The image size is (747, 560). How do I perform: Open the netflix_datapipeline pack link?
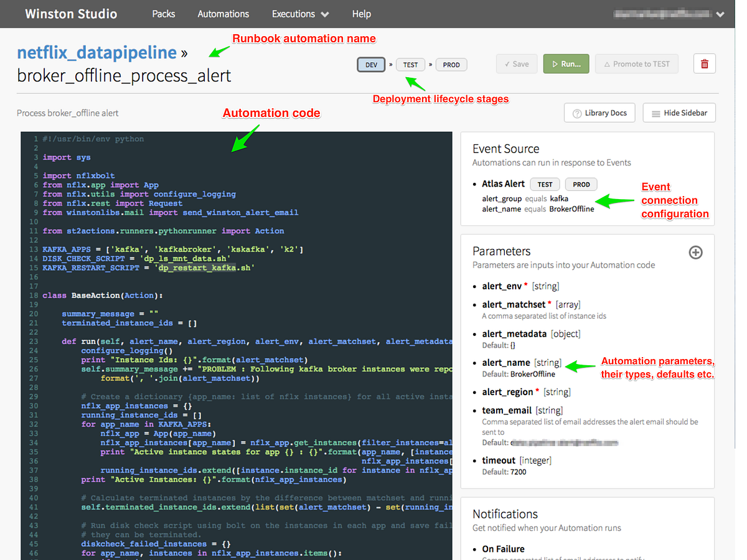[x=97, y=52]
